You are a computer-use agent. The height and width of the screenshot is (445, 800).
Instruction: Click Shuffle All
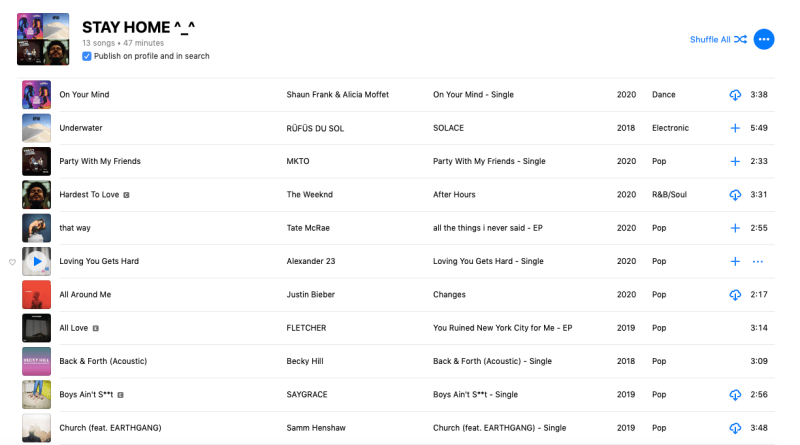pos(718,39)
